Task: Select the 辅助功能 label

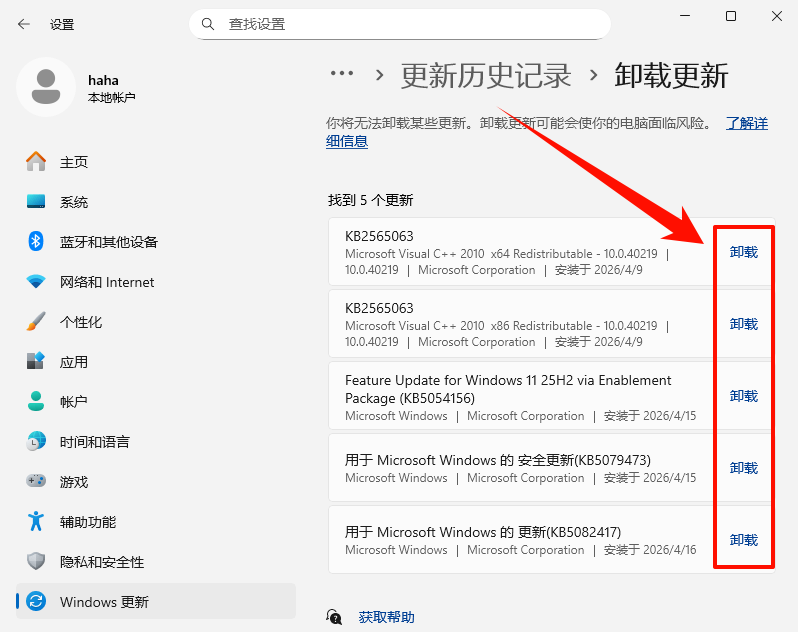Action: click(88, 522)
